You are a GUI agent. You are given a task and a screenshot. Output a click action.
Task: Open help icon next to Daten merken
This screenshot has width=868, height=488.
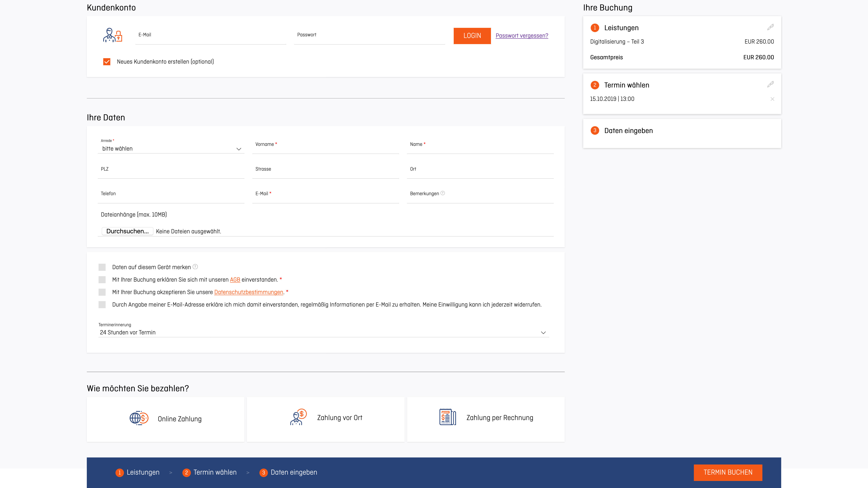(195, 267)
